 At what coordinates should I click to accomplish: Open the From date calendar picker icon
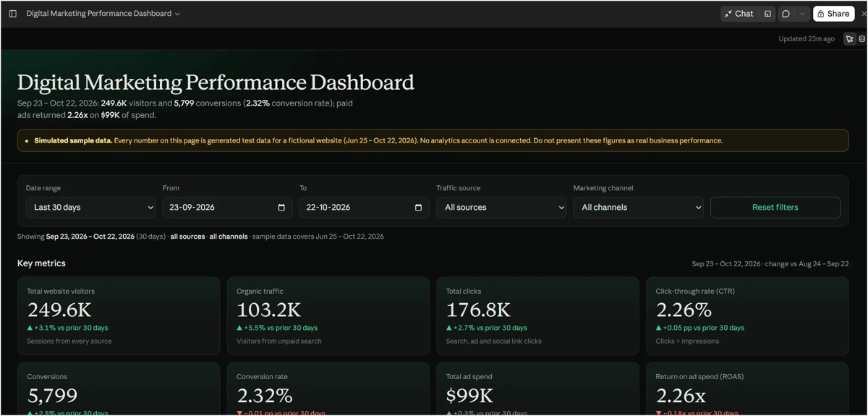coord(281,208)
